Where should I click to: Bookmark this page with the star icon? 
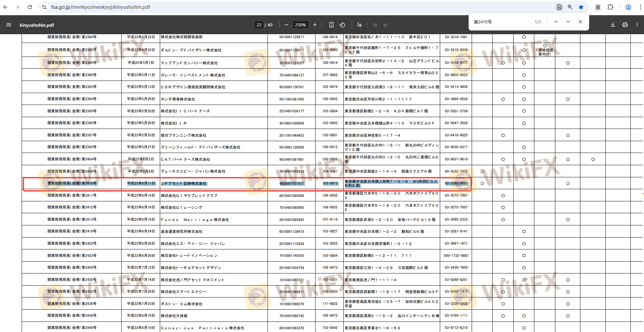click(x=581, y=7)
